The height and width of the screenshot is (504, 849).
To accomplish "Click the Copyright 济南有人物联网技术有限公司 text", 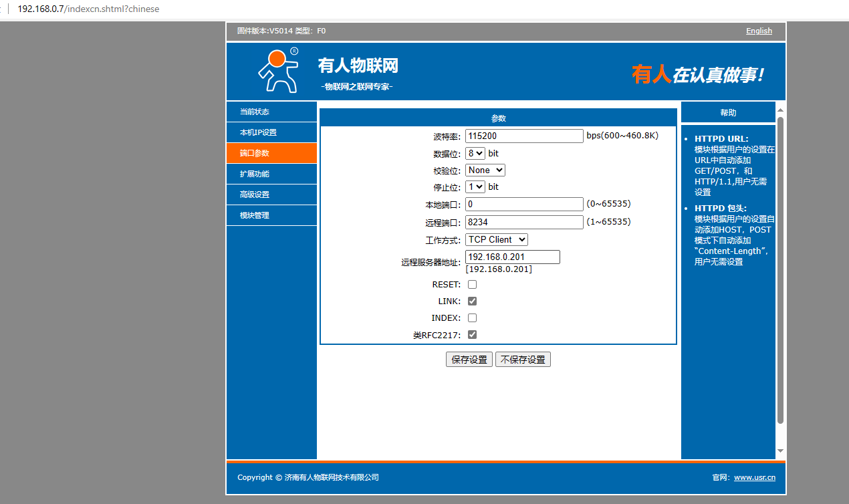I will coord(308,477).
